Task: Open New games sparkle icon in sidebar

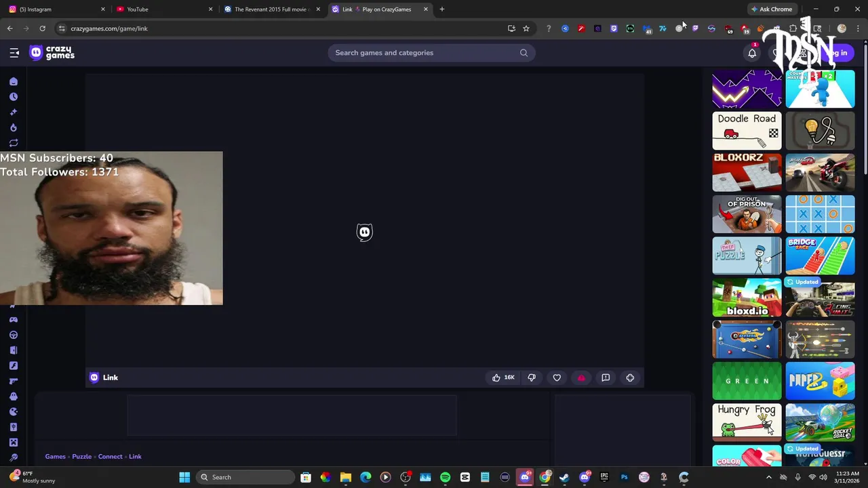Action: (13, 112)
